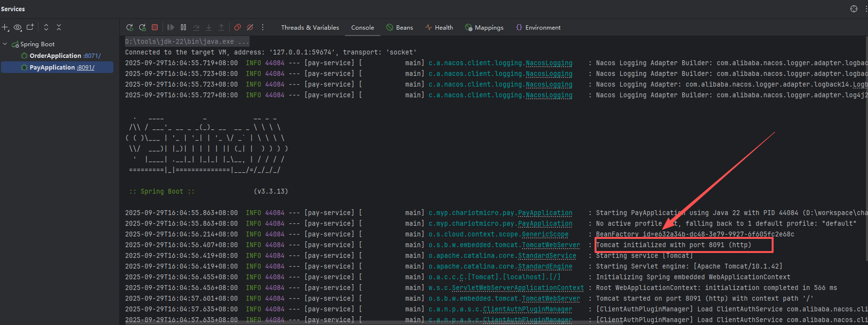Click the debug bug icon beside PayApplication
The width and height of the screenshot is (868, 325).
coord(24,67)
